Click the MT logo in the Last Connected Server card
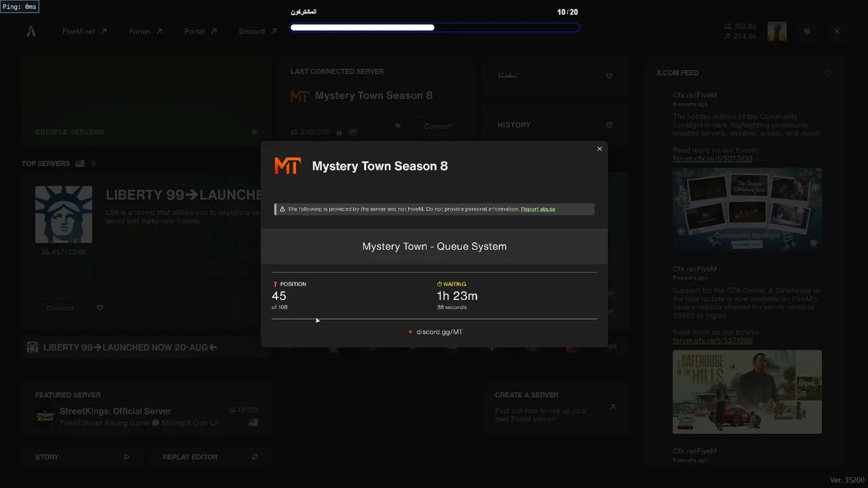This screenshot has width=868, height=488. tap(300, 96)
